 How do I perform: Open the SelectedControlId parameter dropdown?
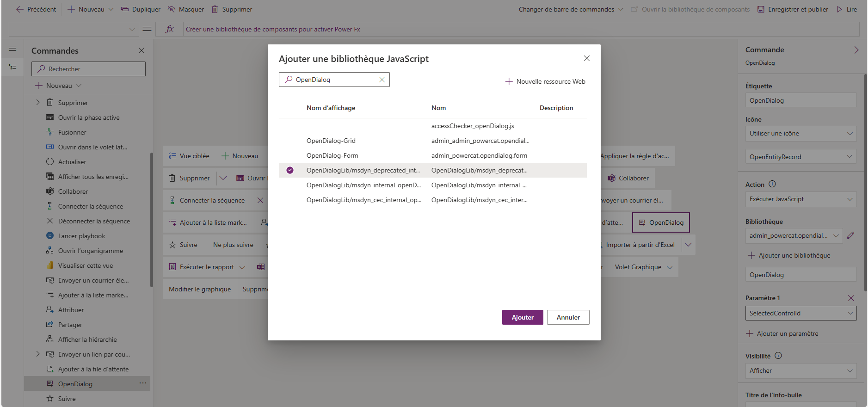click(x=801, y=313)
